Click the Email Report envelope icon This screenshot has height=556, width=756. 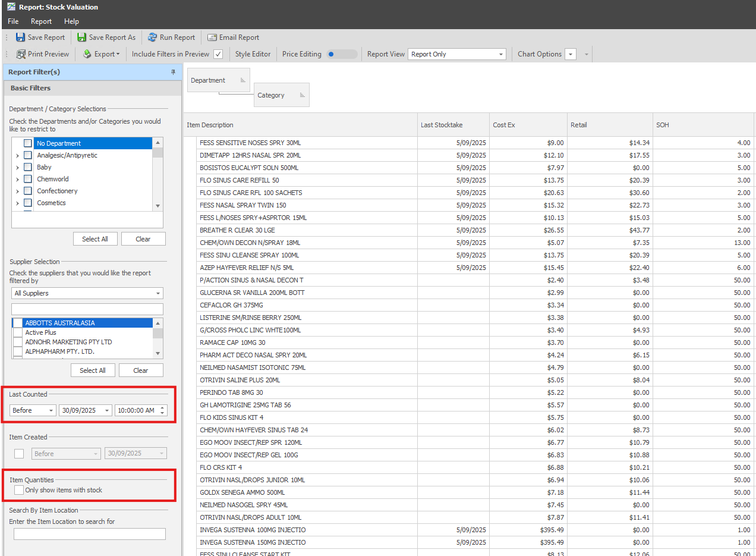tap(212, 37)
